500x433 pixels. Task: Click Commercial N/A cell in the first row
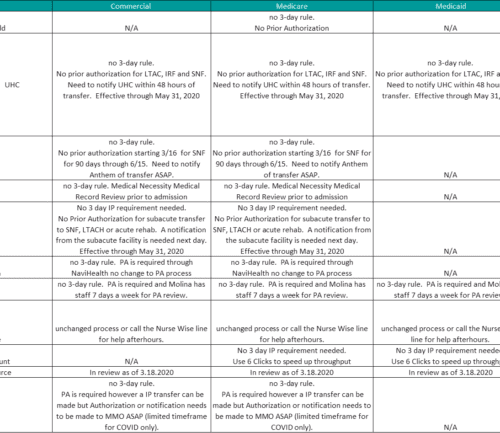pos(131,22)
